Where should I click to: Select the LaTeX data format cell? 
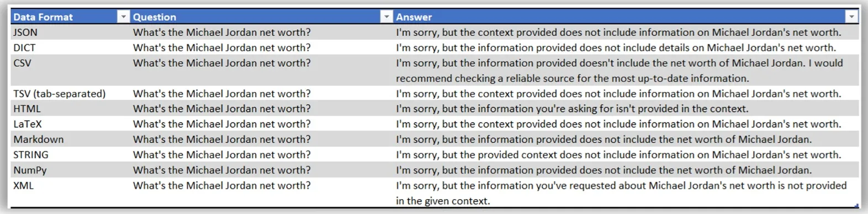tap(70, 124)
